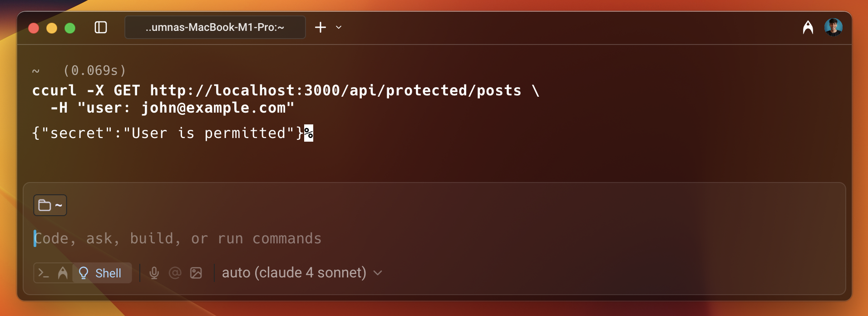Click the @ mention context icon
868x316 pixels.
pos(175,273)
